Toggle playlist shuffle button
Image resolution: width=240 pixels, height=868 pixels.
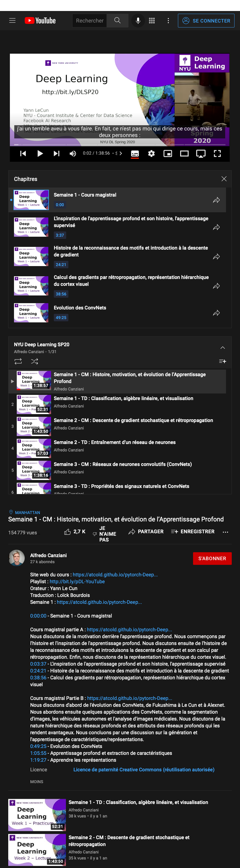click(34, 361)
